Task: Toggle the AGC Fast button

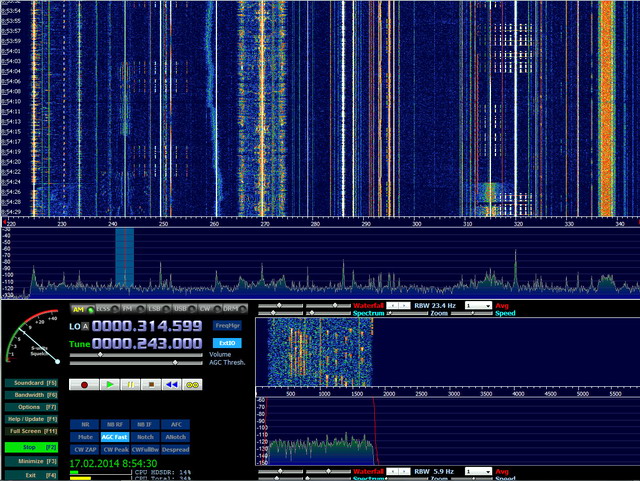Action: click(x=115, y=437)
